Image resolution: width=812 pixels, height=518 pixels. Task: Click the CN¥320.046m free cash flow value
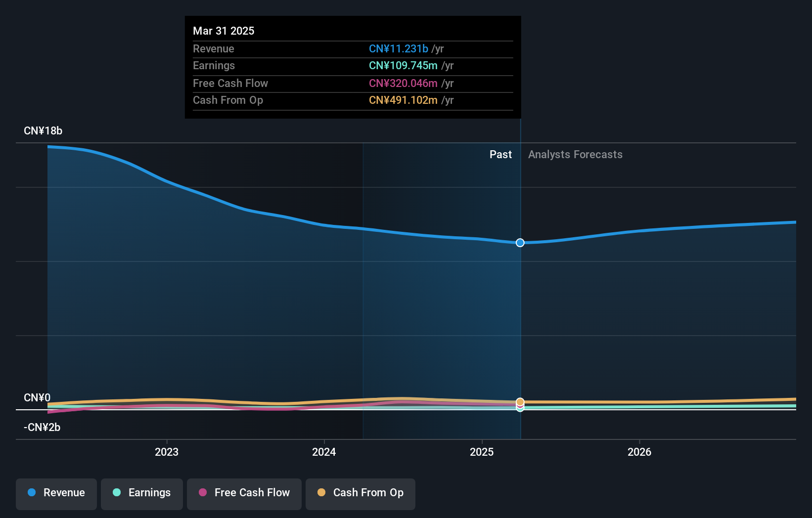click(403, 83)
